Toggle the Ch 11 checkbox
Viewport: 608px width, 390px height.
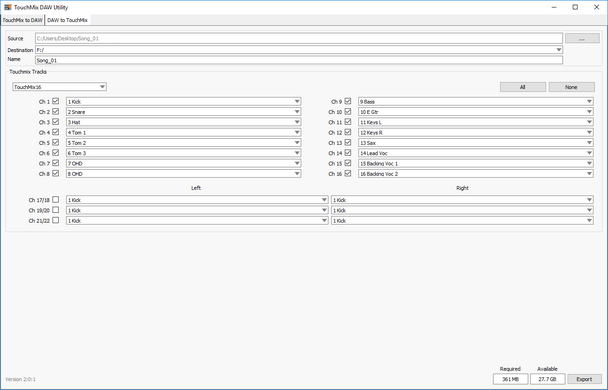(x=348, y=122)
